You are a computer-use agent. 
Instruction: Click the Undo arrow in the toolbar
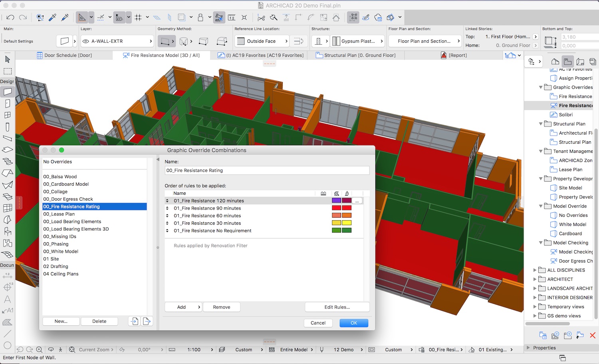(x=10, y=18)
